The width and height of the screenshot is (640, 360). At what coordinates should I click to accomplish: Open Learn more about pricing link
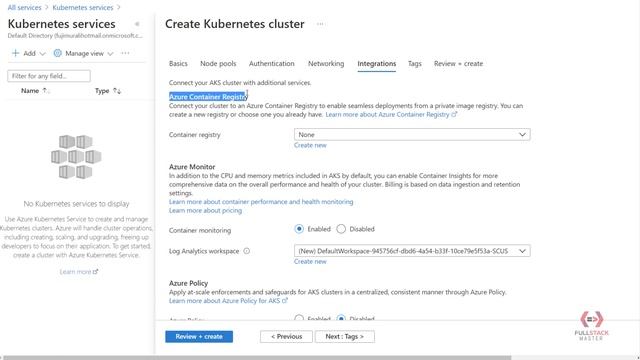(205, 211)
